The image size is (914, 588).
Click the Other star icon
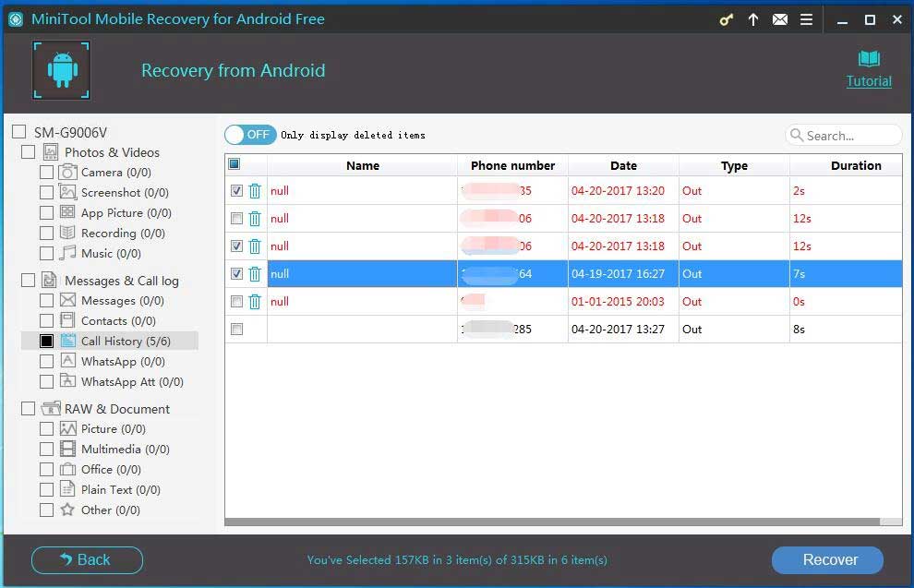pos(67,510)
